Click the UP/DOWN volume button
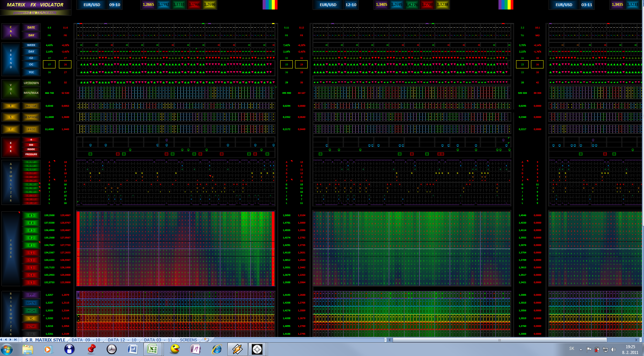 (31, 83)
